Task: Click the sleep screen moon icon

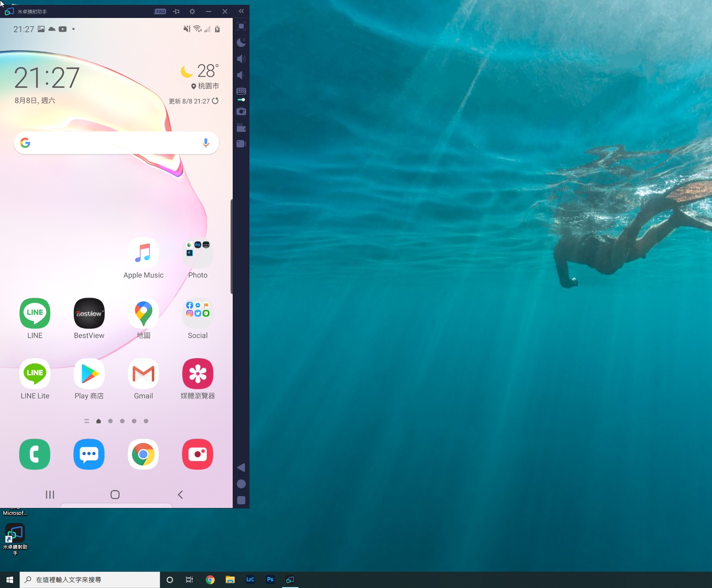Action: point(241,42)
